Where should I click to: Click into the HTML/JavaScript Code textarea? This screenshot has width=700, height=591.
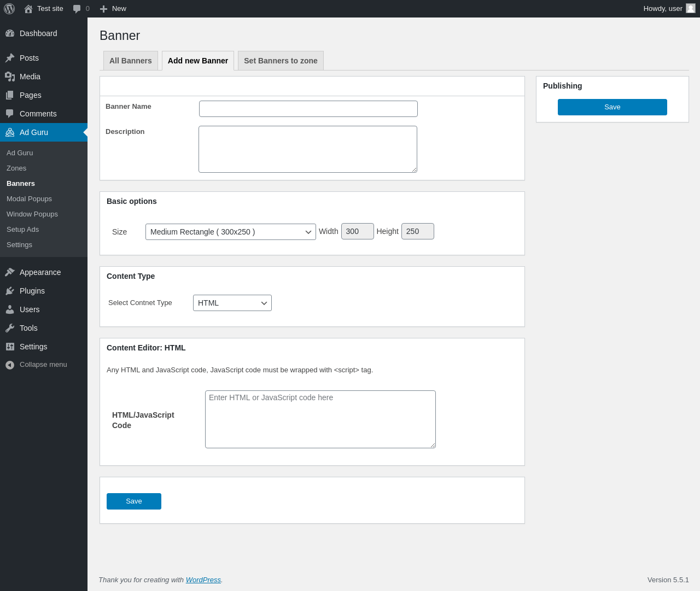(x=320, y=419)
